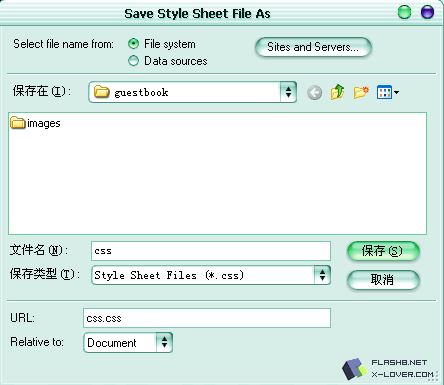Open the Sites and Servers dialog
This screenshot has height=385, width=444.
pos(313,47)
